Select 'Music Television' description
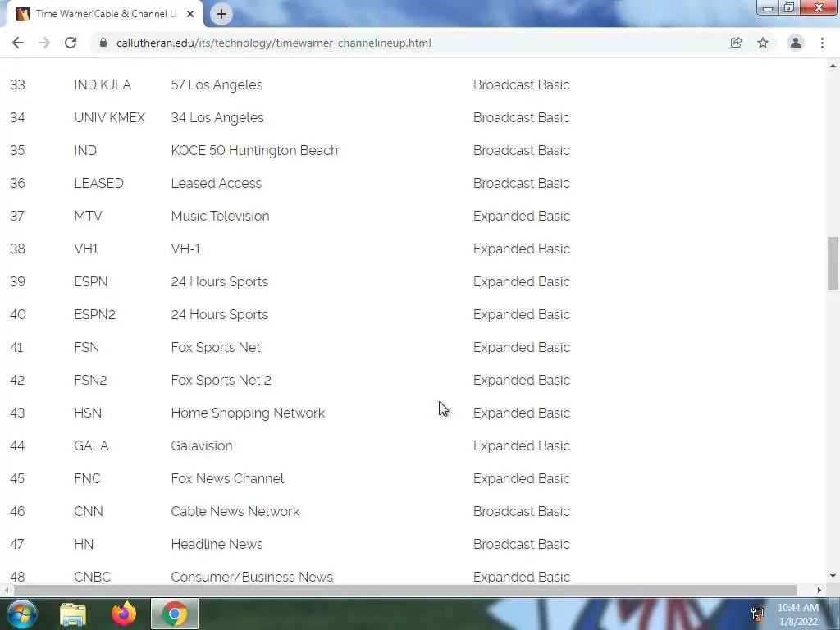 [x=220, y=216]
